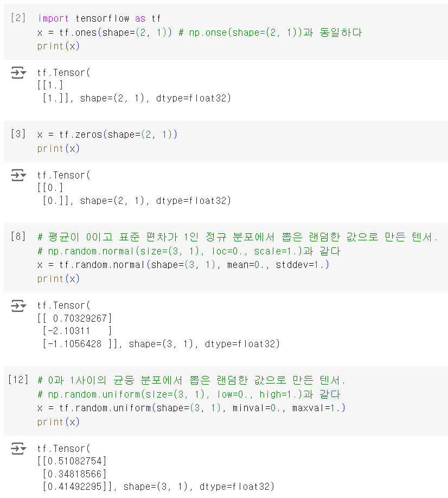Click the zeros tensor output text
448x498 pixels.
(134, 188)
